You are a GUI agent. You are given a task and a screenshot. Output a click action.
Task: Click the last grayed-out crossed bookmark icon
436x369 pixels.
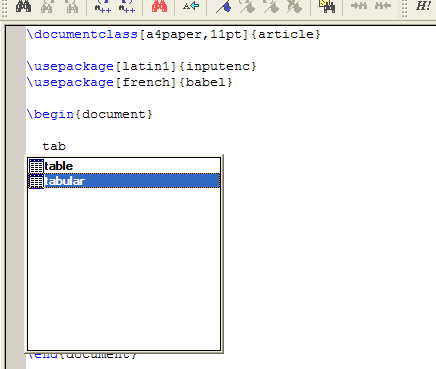click(294, 7)
